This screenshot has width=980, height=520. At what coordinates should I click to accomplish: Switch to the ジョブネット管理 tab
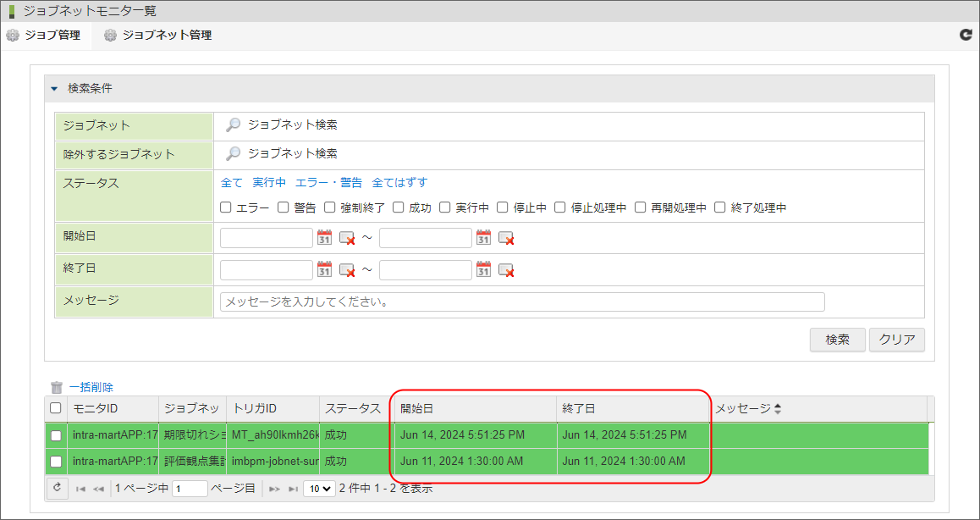click(x=162, y=36)
